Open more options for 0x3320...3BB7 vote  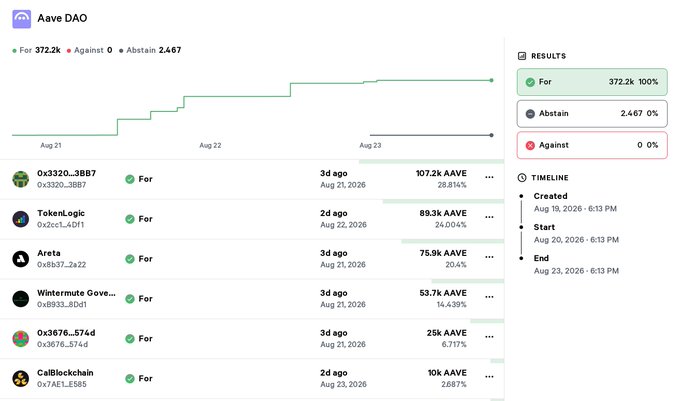click(x=489, y=177)
